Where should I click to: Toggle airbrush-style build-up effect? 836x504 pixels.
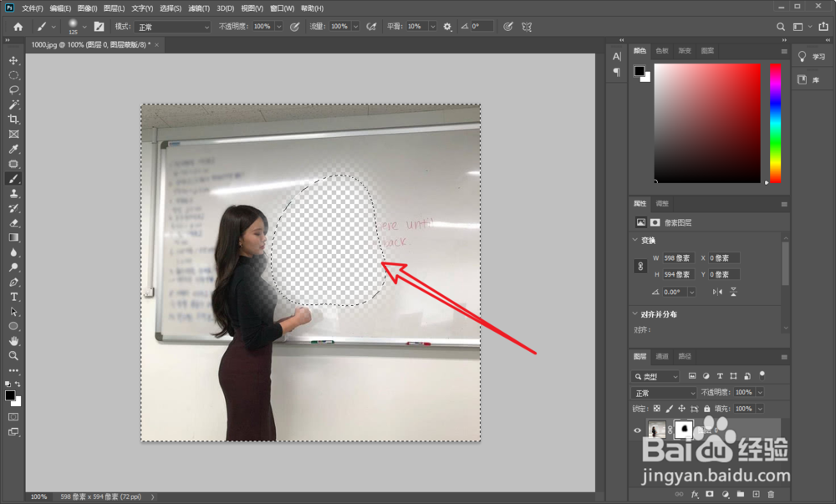372,27
